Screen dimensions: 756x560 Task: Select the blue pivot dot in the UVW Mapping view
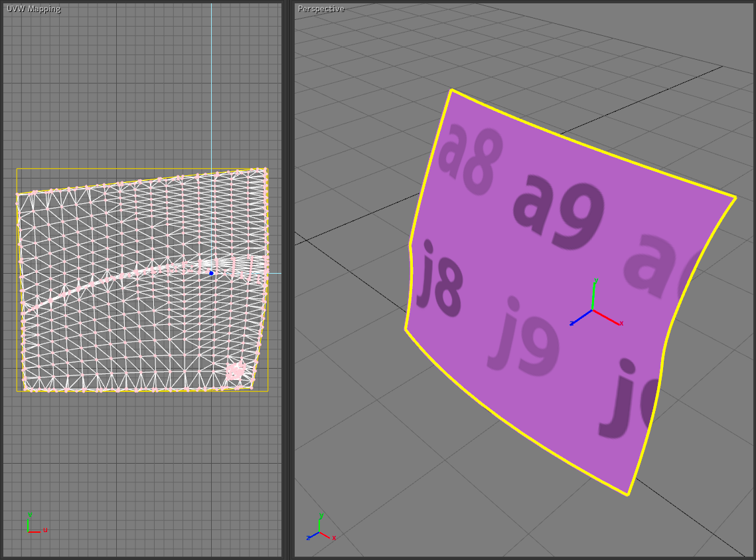pyautogui.click(x=211, y=273)
